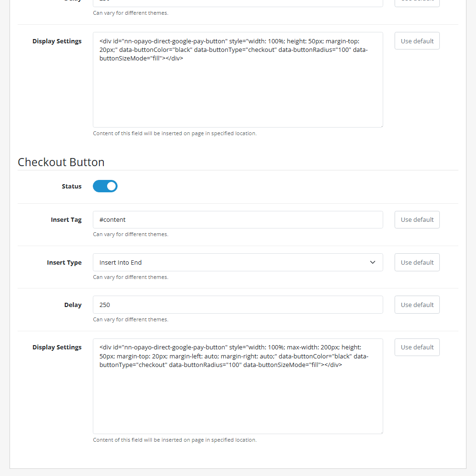Click the Insert Tag label
This screenshot has width=476, height=476.
(x=66, y=220)
